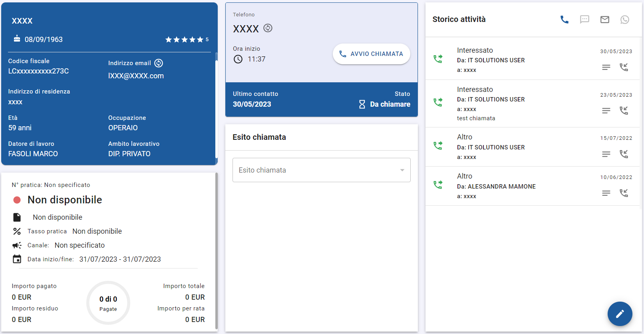Screen dimensions: 644x334
Task: Click the WhatsApp filter icon
Action: pyautogui.click(x=624, y=20)
